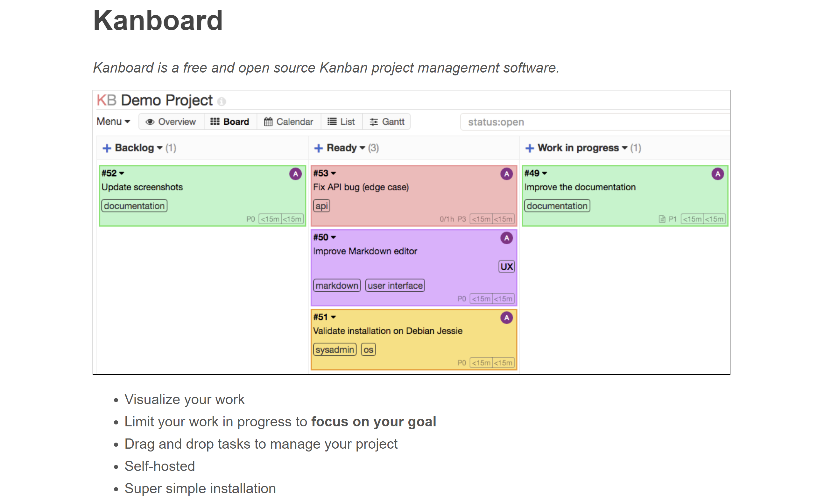Viewport: 824px width, 504px height.
Task: Open the Menu dropdown
Action: pos(113,122)
